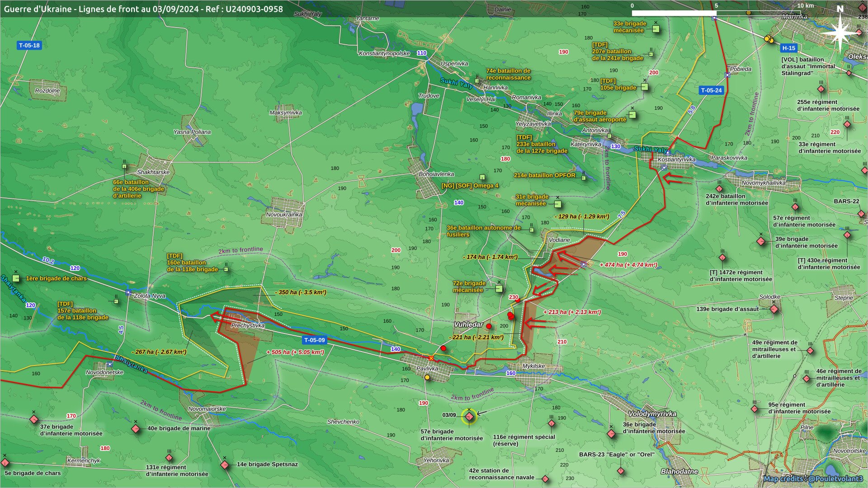
Task: Click the 14e brigade Spetsnaz diamond marker
Action: coord(225,465)
